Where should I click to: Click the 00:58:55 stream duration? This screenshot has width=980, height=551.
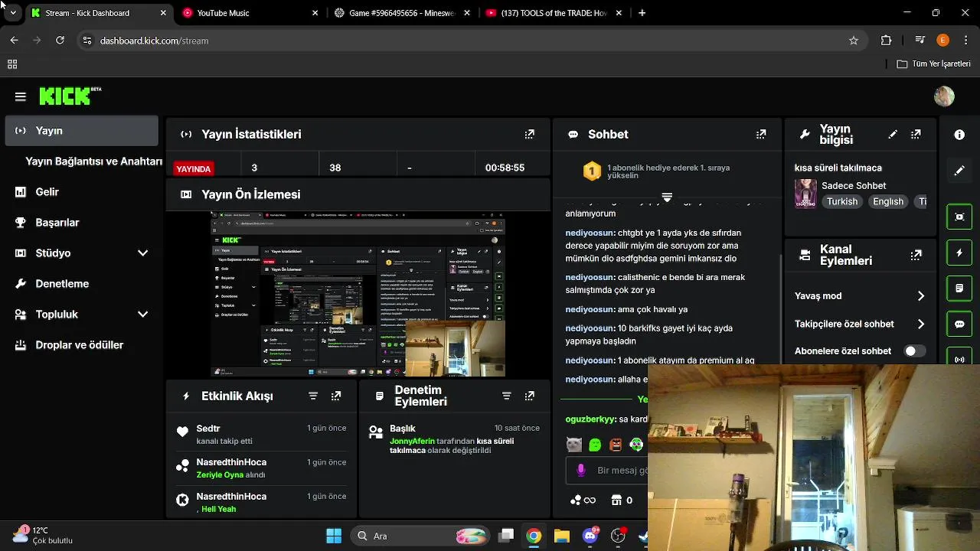(x=505, y=168)
